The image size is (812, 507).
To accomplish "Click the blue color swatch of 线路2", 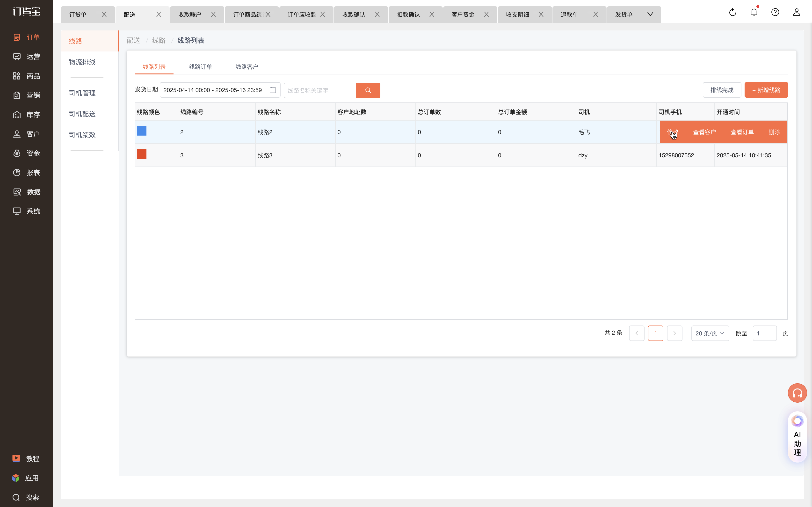I will click(141, 131).
